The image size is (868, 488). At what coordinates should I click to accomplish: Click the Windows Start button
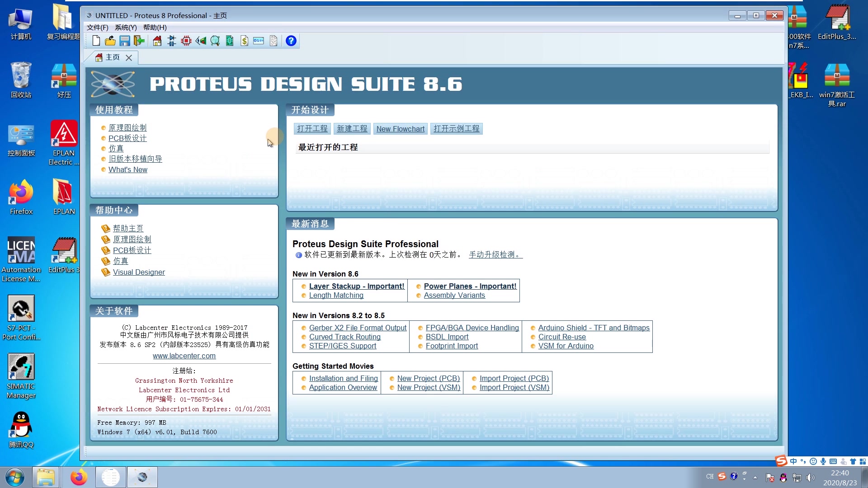click(x=14, y=477)
